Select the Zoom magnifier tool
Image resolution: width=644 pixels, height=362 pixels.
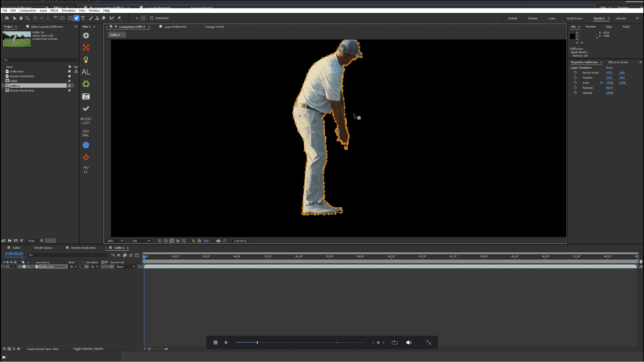(x=28, y=18)
